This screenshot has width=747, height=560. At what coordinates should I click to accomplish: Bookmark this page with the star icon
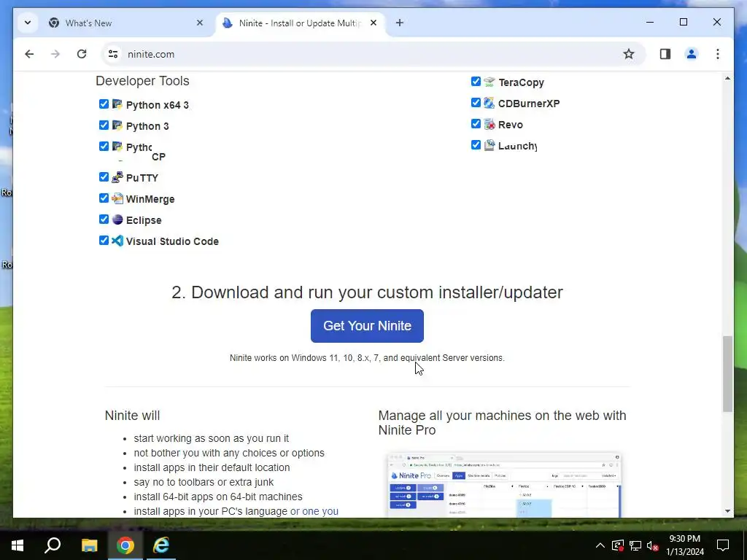(x=629, y=54)
